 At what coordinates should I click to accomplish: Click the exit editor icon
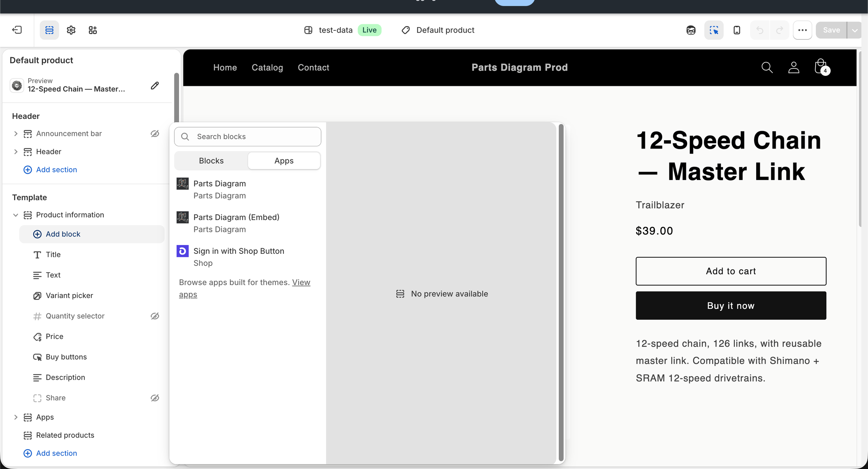(17, 30)
